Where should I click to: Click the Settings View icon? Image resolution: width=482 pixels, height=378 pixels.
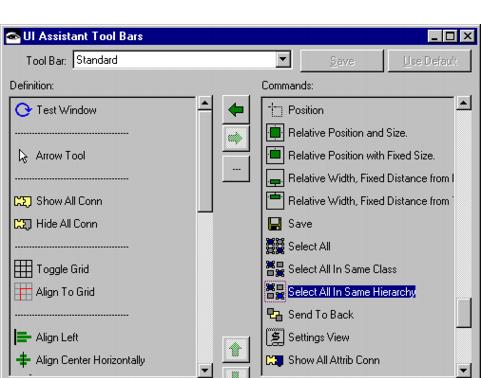[275, 337]
